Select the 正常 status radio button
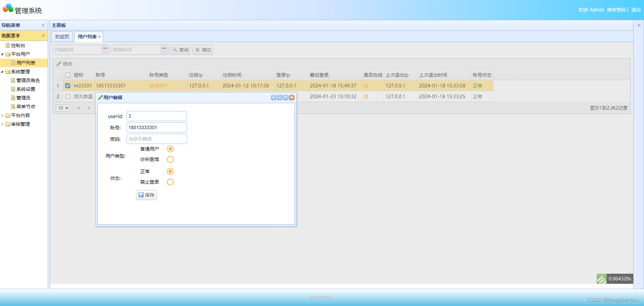 tap(170, 171)
